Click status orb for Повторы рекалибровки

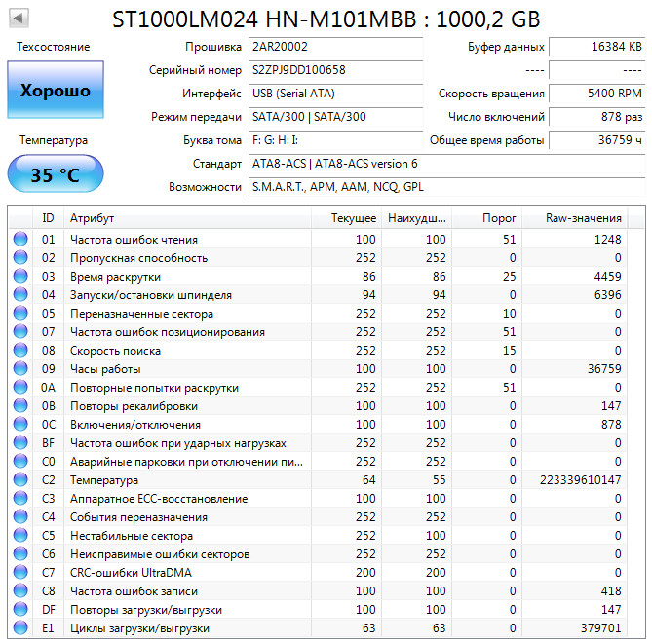pos(20,405)
